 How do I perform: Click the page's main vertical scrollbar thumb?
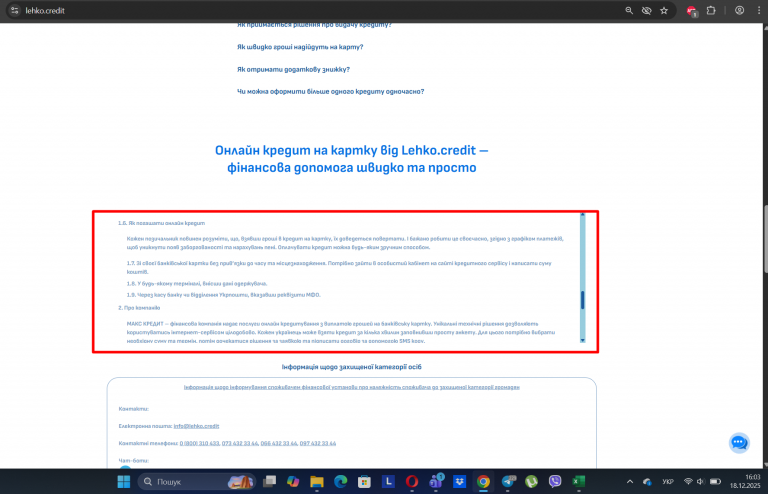click(765, 238)
